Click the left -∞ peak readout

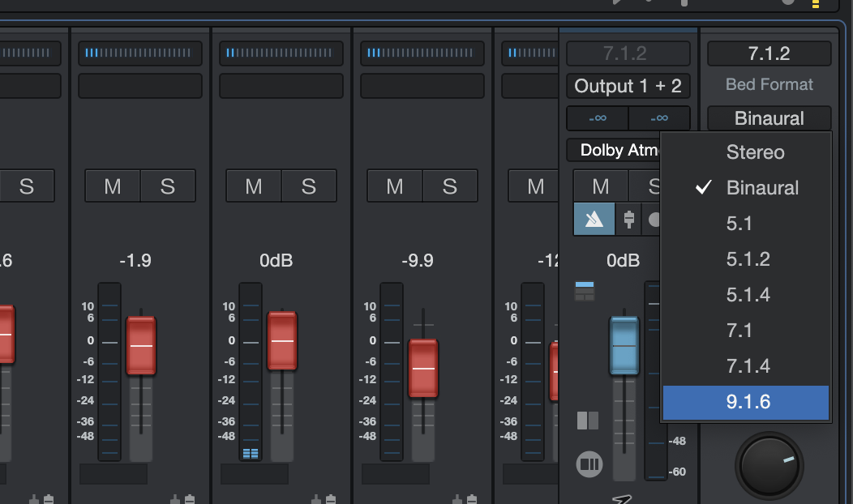598,118
